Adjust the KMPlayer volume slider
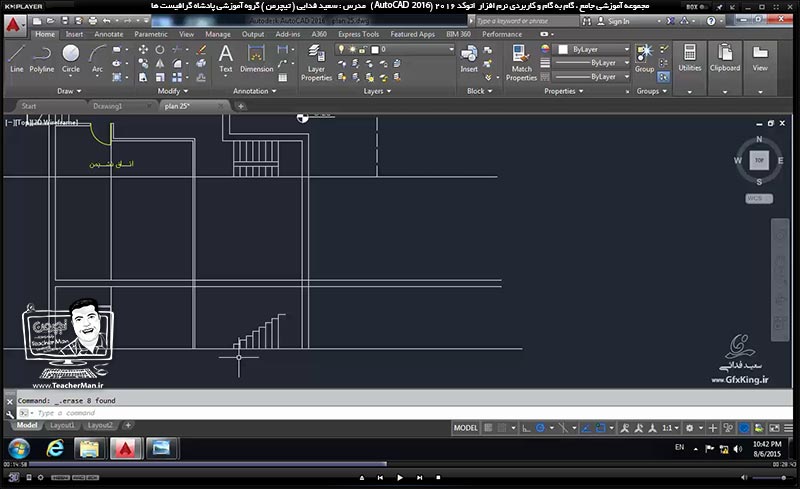Image resolution: width=800 pixels, height=489 pixels. [x=769, y=478]
